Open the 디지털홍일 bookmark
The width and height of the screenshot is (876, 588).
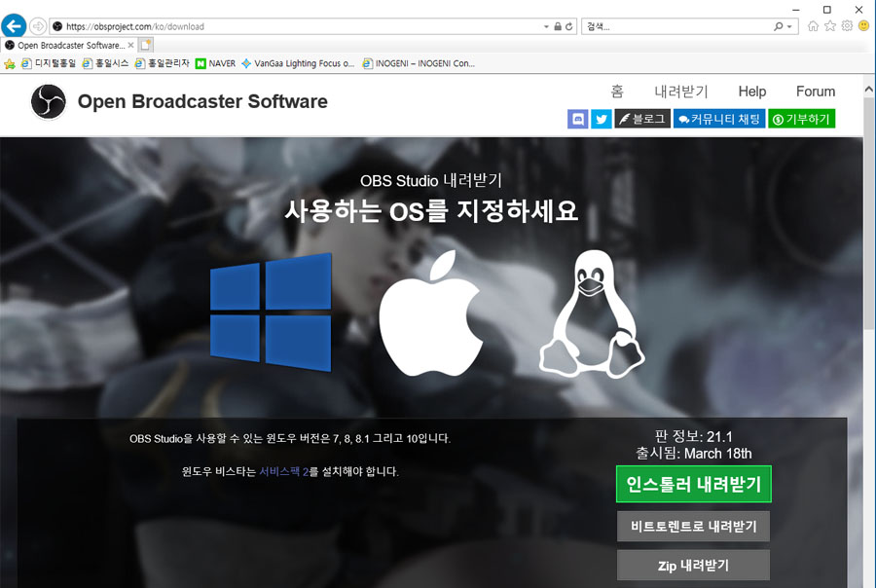pyautogui.click(x=48, y=63)
